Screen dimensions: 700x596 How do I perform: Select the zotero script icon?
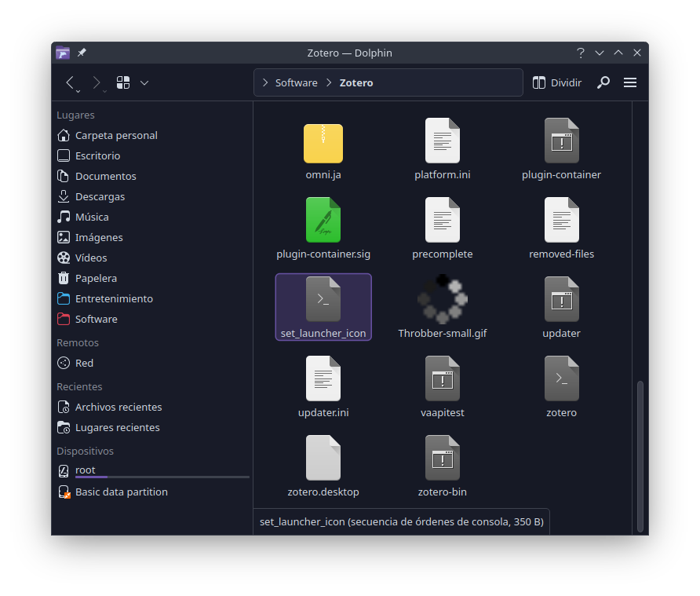pyautogui.click(x=562, y=378)
